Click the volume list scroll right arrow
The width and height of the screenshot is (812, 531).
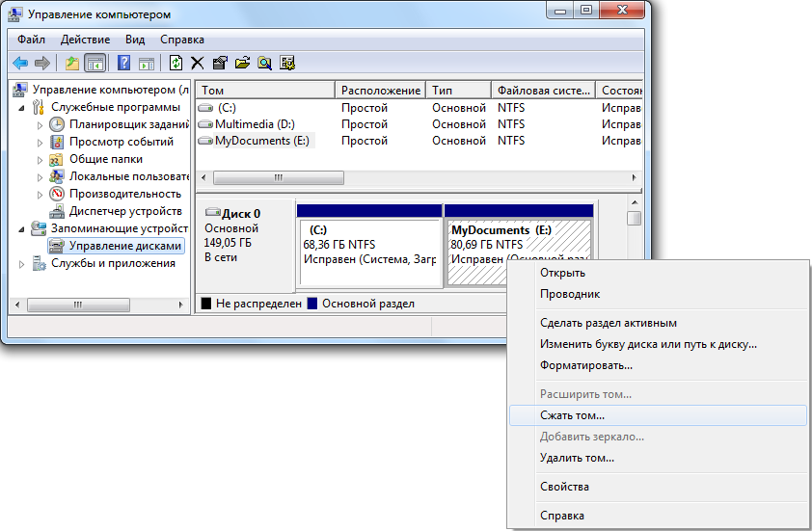634,178
